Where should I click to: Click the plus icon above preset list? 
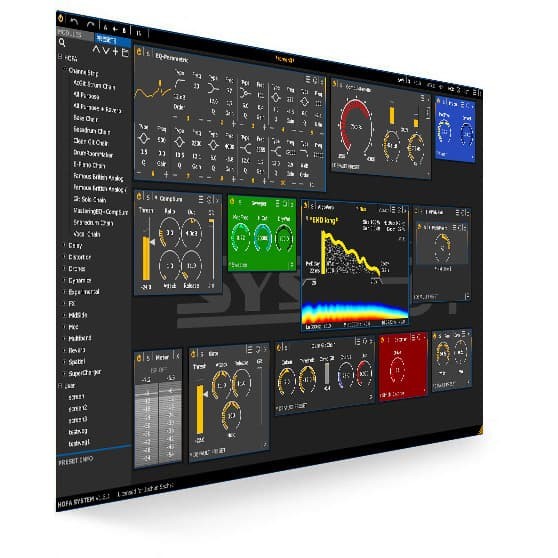(115, 51)
